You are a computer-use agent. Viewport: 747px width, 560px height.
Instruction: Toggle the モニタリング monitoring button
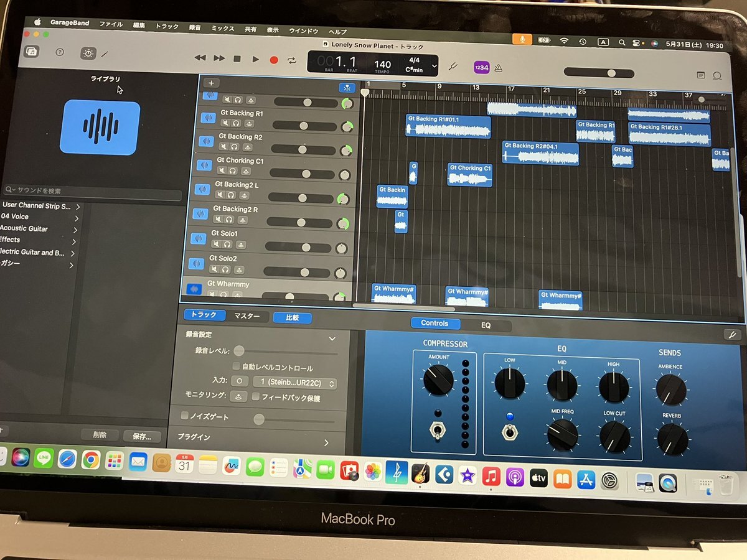coord(238,396)
